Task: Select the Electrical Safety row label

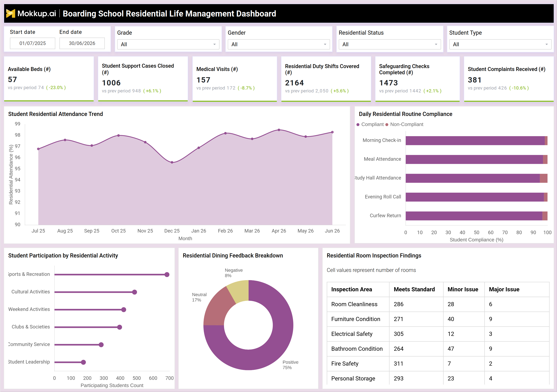Action: tap(352, 334)
